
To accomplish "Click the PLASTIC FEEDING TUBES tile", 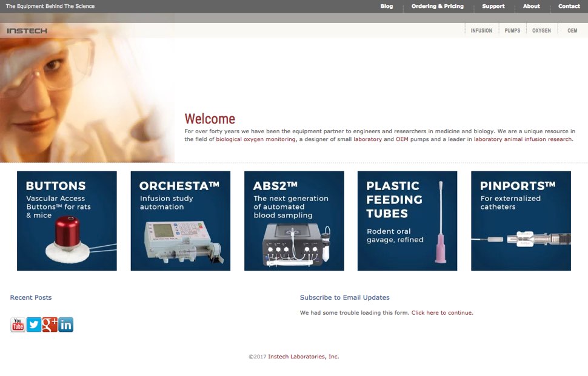I will pyautogui.click(x=407, y=220).
